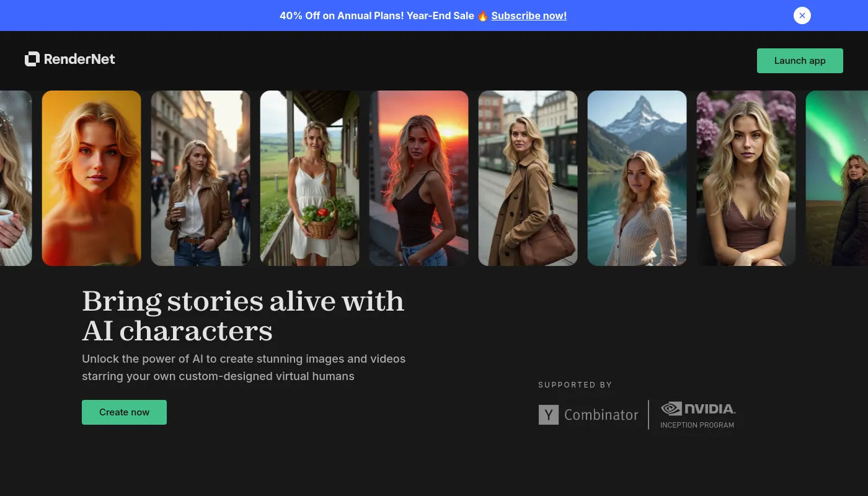868x496 pixels.
Task: Click the fire emoji in banner
Action: pos(482,16)
